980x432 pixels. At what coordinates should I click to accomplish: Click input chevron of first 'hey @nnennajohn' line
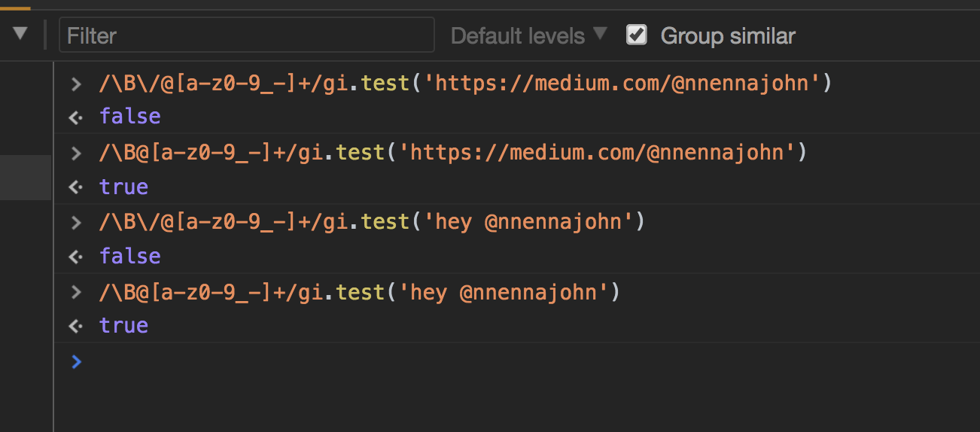coord(75,222)
